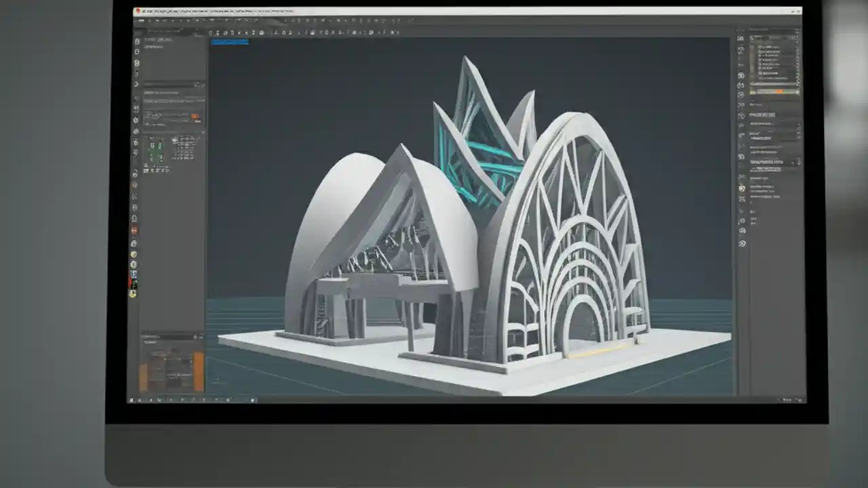The height and width of the screenshot is (488, 868).
Task: Activate the red-highlighted tool in the left toolbar
Action: [134, 279]
